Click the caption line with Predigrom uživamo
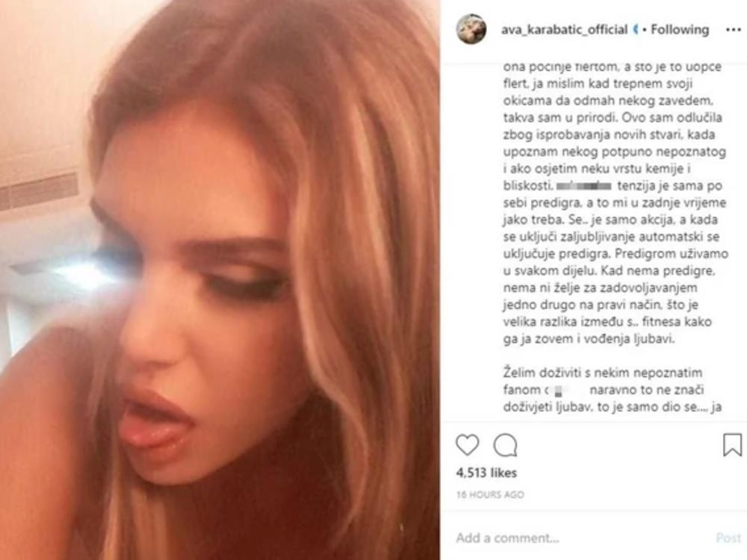Screen dimensions: 747x560 click(616, 254)
